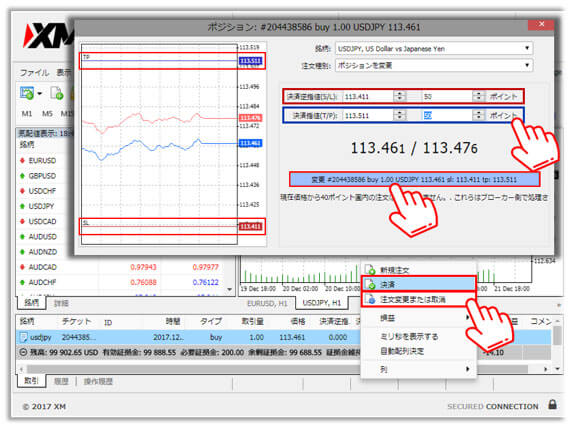
Task: Adjust the take profit price stepper
Action: click(x=400, y=116)
